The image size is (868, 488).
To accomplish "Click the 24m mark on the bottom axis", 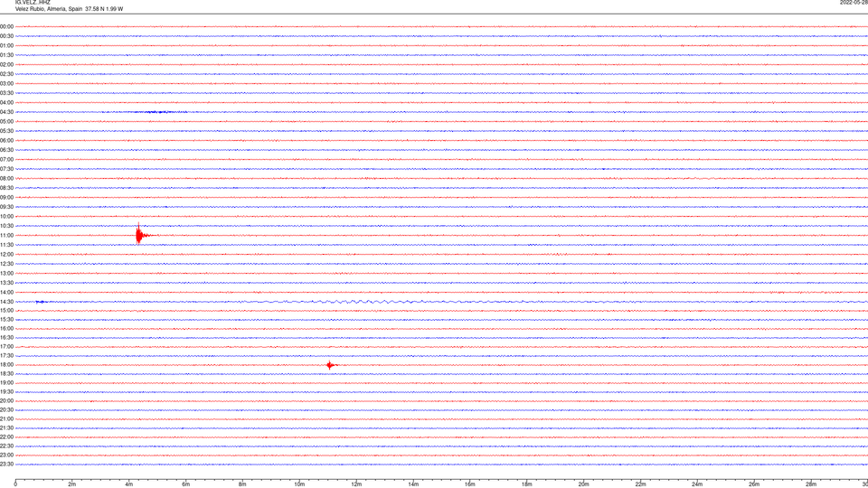I will pos(697,484).
